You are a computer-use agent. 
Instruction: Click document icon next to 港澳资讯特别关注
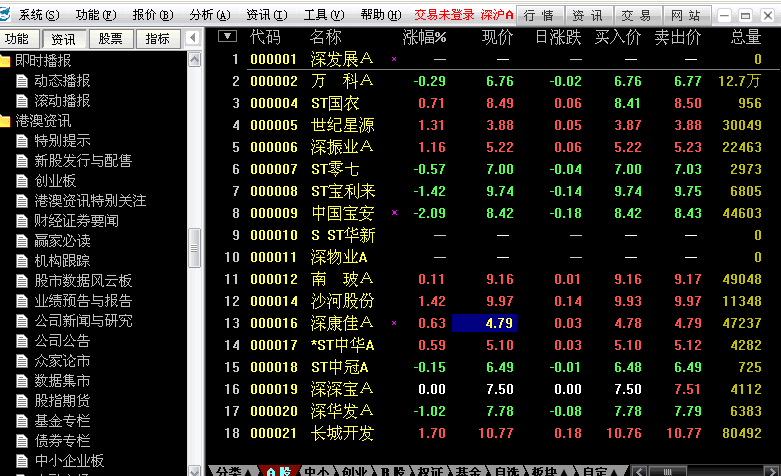point(22,201)
